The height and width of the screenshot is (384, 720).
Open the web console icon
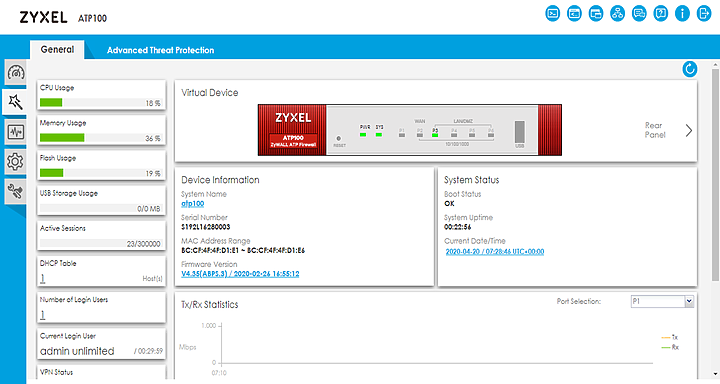point(552,13)
